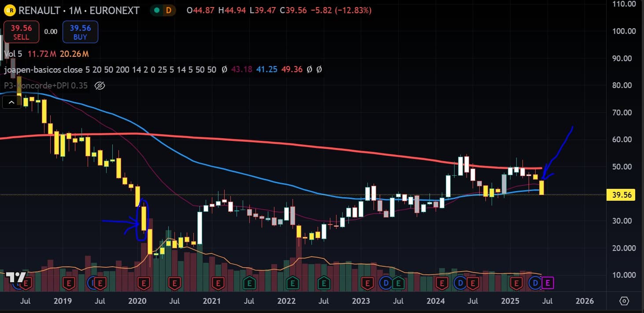
Task: Select the joapen-basicos indicator legend
Action: point(110,70)
